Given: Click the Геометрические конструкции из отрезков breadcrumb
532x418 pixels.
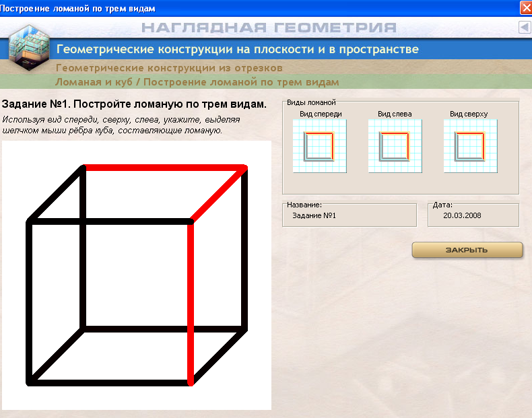Looking at the screenshot, I should [x=169, y=68].
